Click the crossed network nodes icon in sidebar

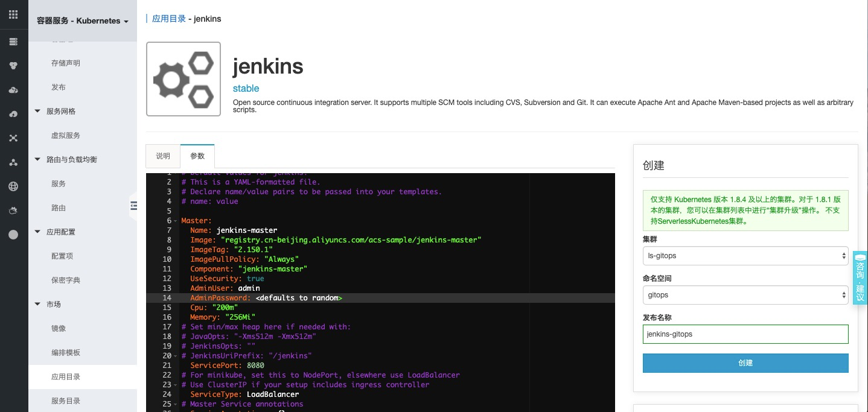point(13,138)
